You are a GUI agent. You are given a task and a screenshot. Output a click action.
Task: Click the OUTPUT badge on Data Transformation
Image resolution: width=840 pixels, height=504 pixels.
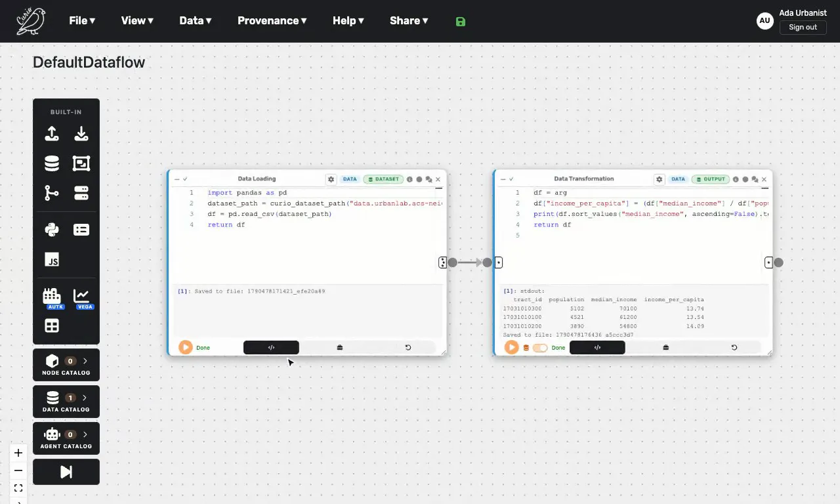coord(711,179)
